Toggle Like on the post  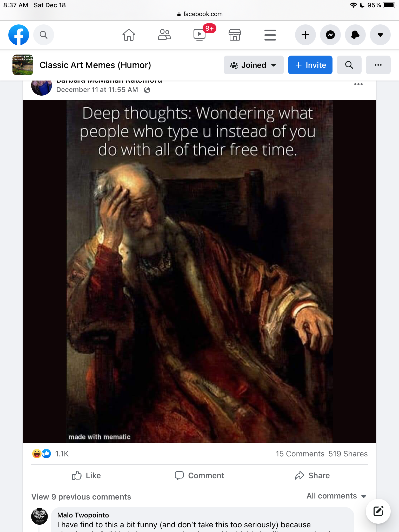(87, 475)
